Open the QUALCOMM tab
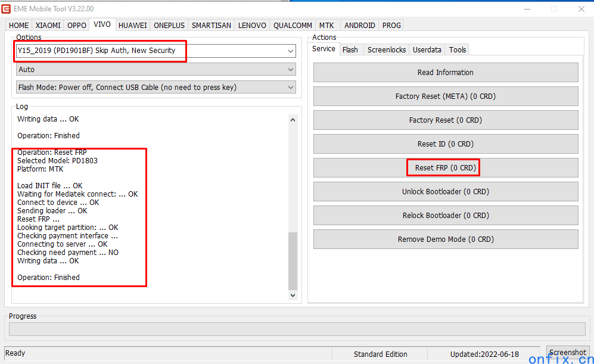594x364 pixels. [x=293, y=26]
